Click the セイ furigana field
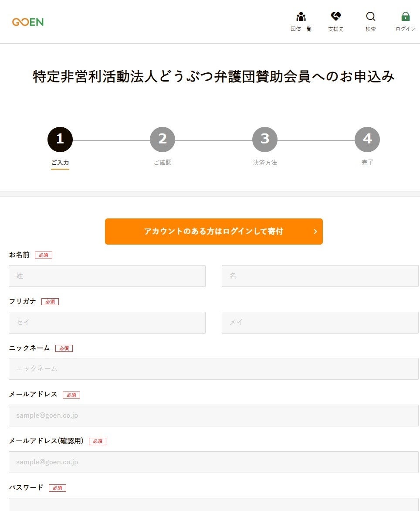This screenshot has height=511, width=420. pyautogui.click(x=107, y=323)
